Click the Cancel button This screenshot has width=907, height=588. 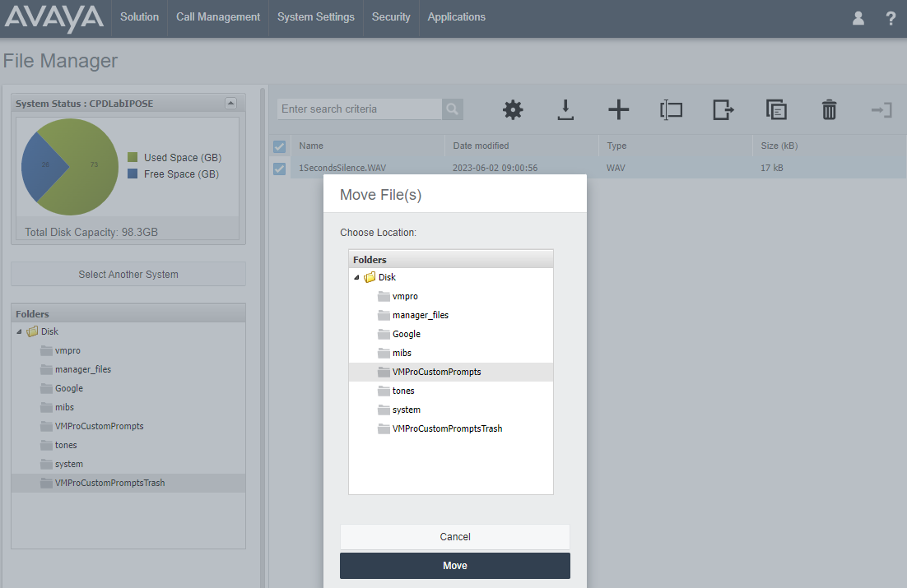(x=455, y=536)
